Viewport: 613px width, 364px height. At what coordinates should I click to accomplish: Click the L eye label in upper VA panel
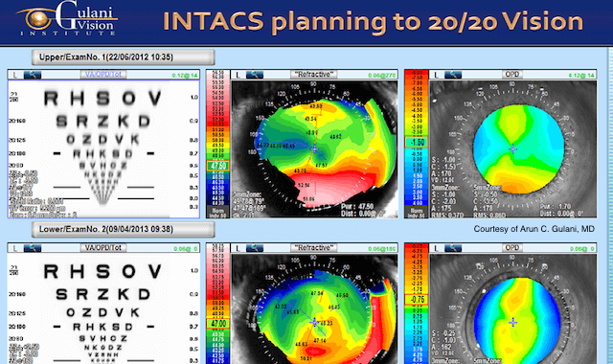pos(15,75)
